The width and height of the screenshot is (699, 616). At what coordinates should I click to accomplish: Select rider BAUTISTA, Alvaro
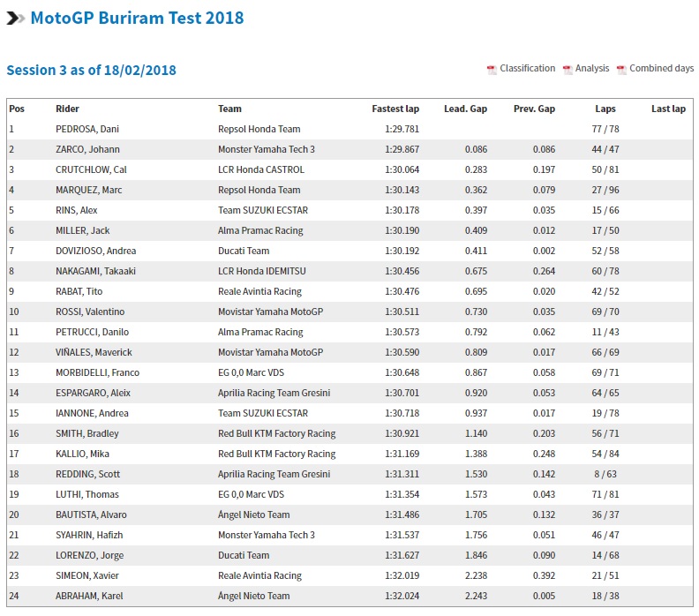coord(91,515)
